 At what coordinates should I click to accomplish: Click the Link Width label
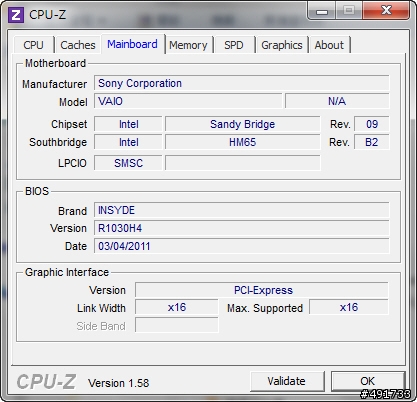[101, 308]
